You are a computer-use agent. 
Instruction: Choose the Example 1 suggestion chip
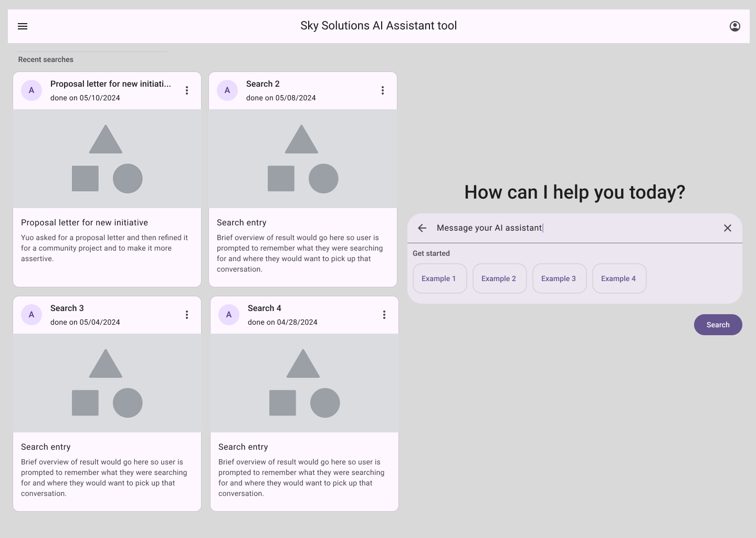pos(439,278)
